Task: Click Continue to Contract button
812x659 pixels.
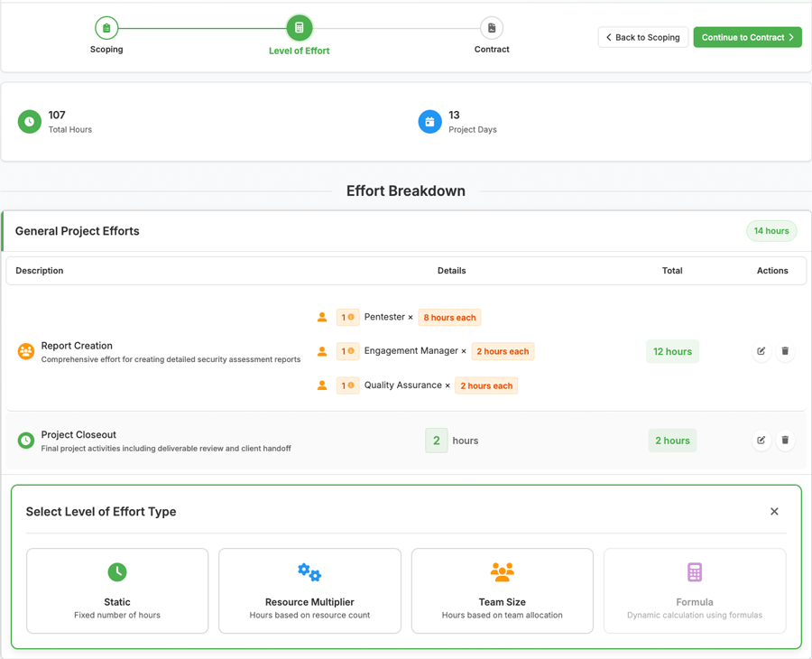Action: (747, 37)
